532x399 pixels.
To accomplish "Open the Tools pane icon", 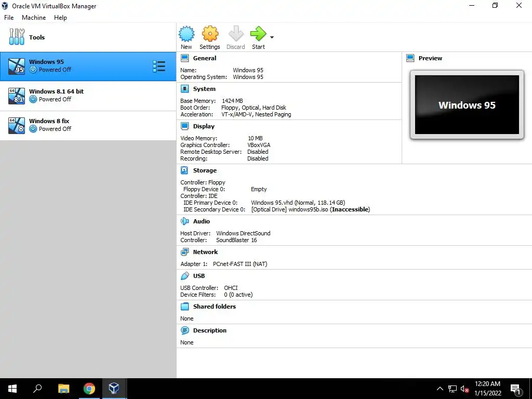I will [x=17, y=37].
